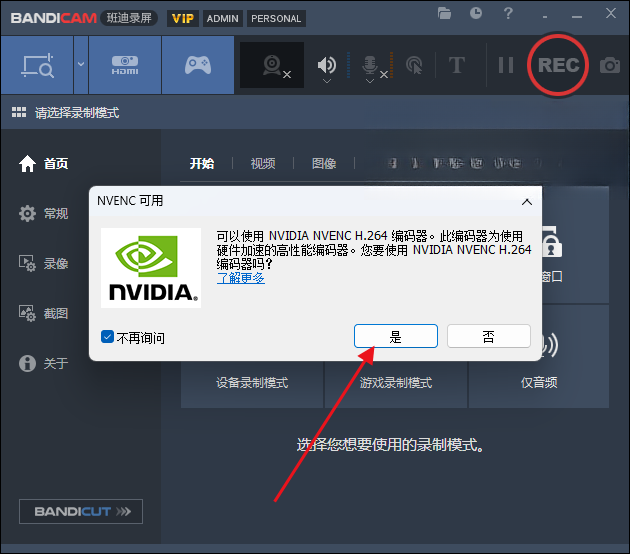Open the 截图 image settings sidebar item
Image resolution: width=630 pixels, height=554 pixels.
(x=43, y=313)
